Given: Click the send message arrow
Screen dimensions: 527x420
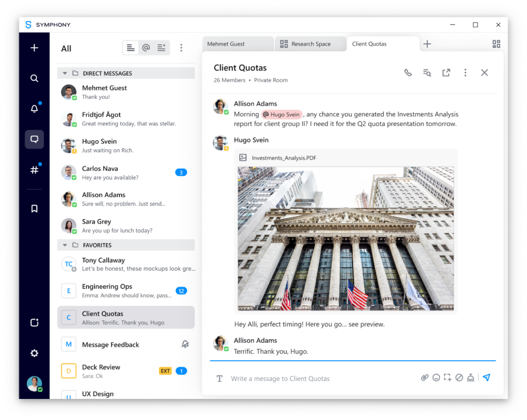Looking at the screenshot, I should (x=486, y=378).
